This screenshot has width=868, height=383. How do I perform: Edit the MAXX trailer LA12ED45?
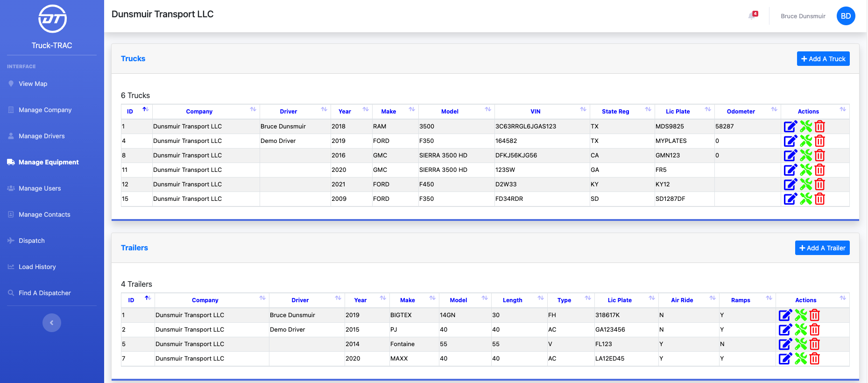[x=785, y=358]
